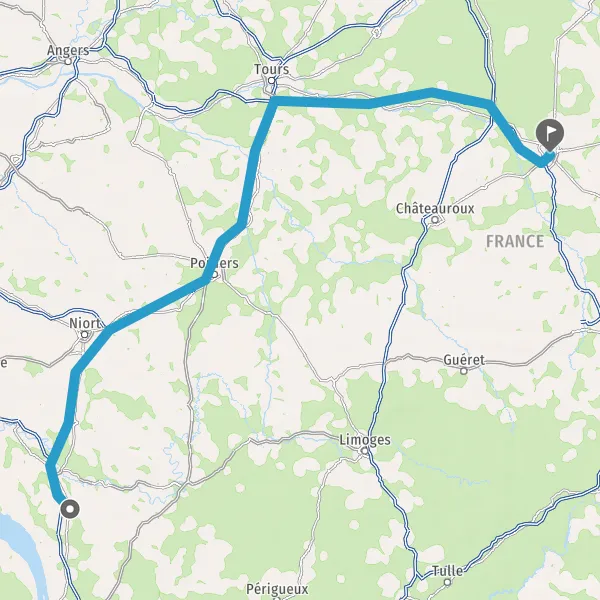Click the Tours city label
Viewport: 600px width, 600px height.
click(272, 69)
